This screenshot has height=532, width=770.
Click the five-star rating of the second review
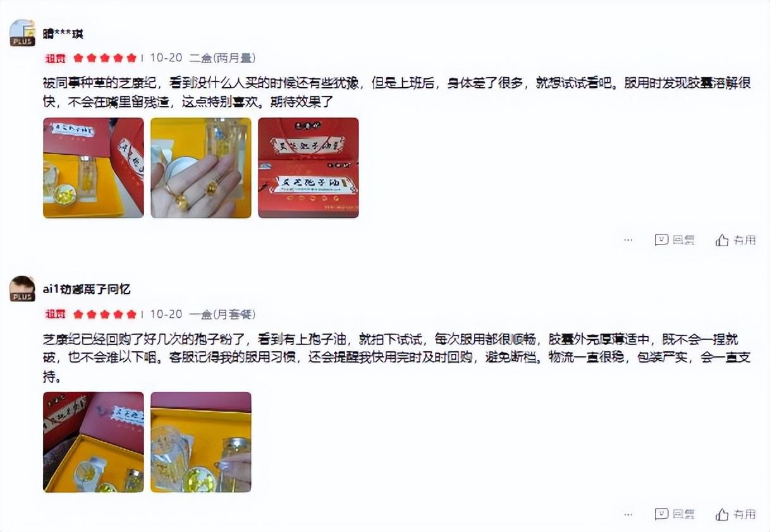(x=105, y=314)
